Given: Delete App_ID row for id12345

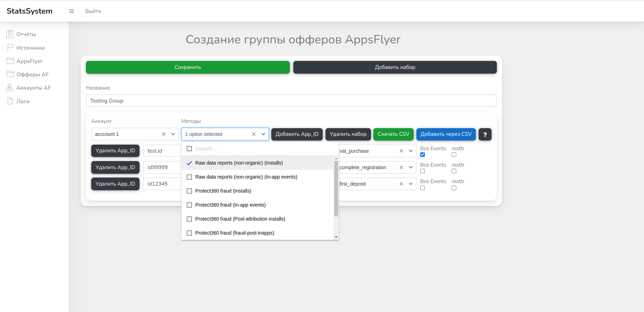Looking at the screenshot, I should (115, 184).
